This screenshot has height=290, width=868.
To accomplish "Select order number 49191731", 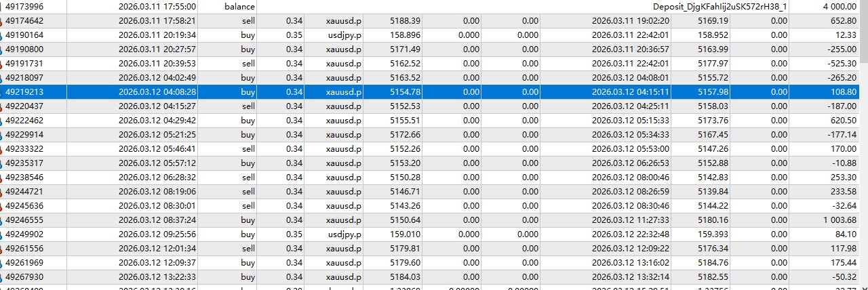I will click(24, 63).
